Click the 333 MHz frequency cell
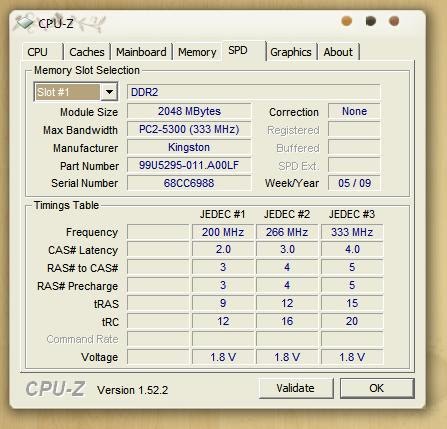 [352, 232]
